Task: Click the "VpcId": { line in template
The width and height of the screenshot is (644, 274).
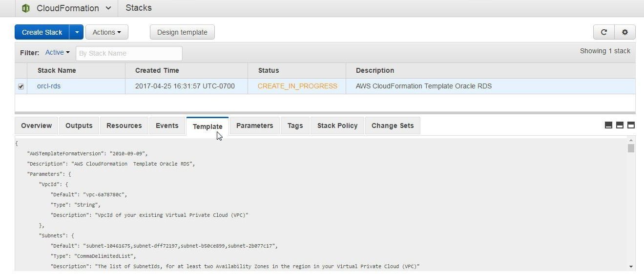Action: [53, 184]
